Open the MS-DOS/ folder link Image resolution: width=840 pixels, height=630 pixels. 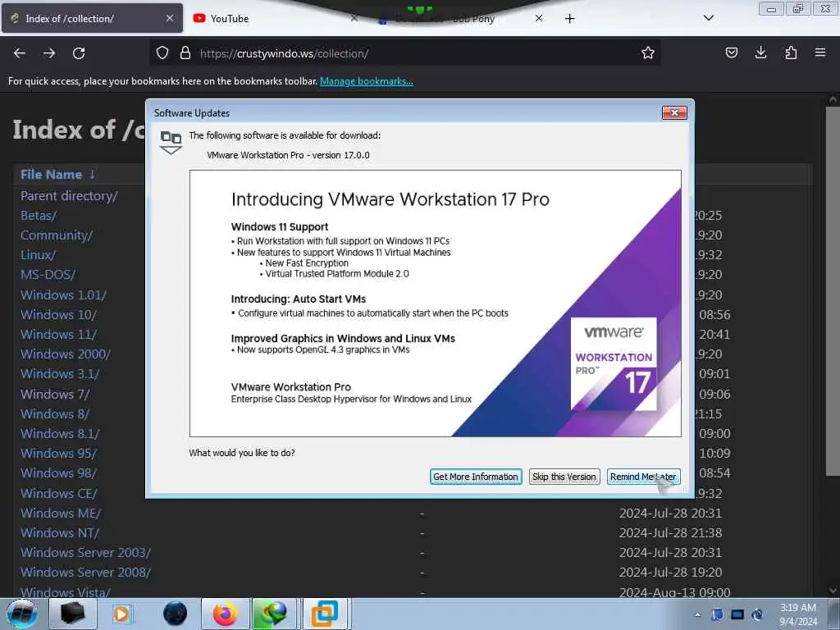tap(48, 275)
